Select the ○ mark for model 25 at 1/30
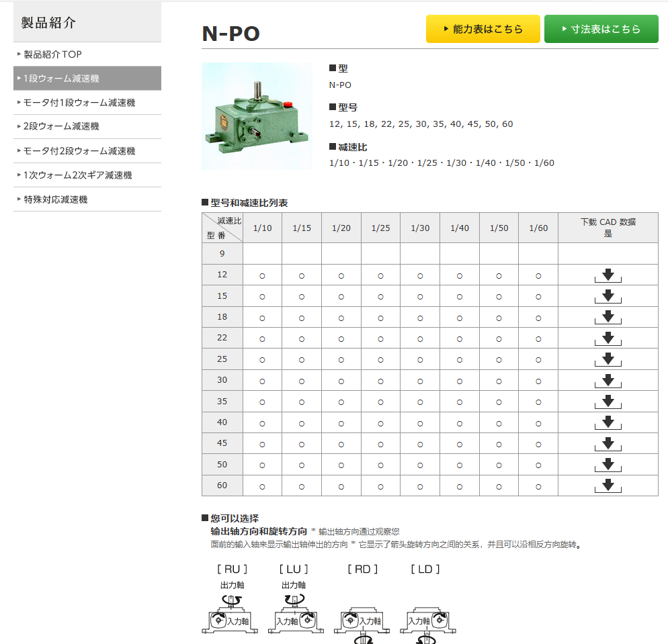The image size is (668, 644). click(419, 359)
